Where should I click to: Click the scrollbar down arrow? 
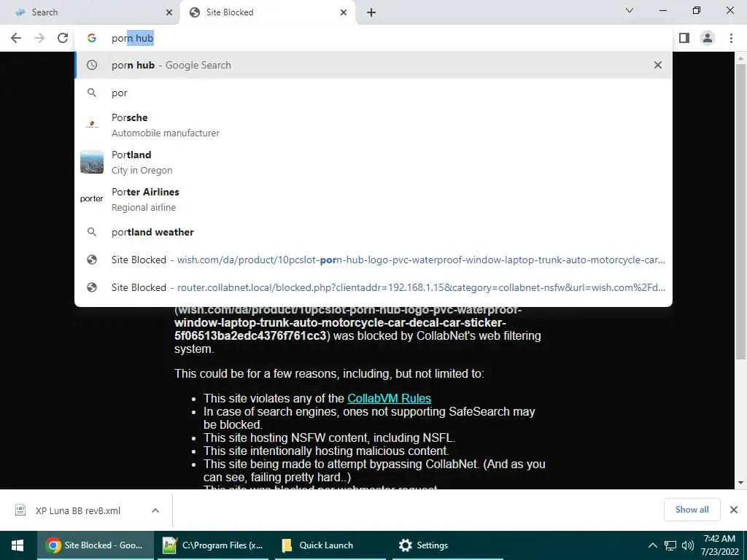tap(740, 483)
